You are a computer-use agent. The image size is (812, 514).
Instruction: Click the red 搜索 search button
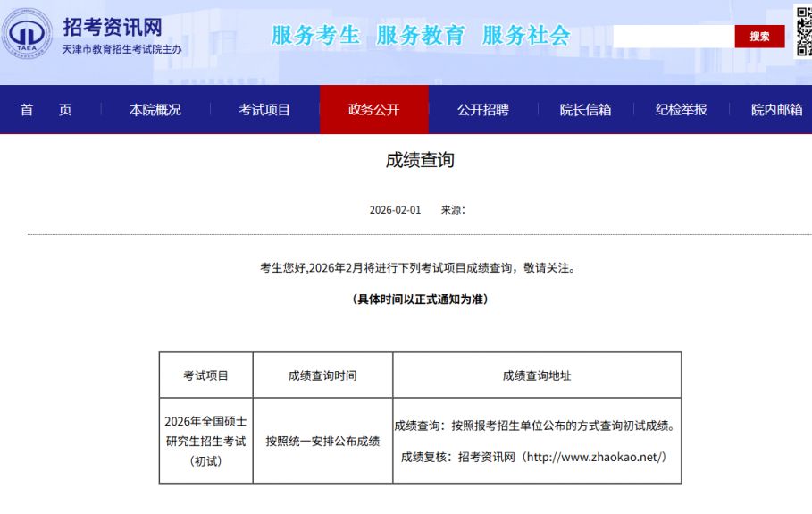coord(759,37)
